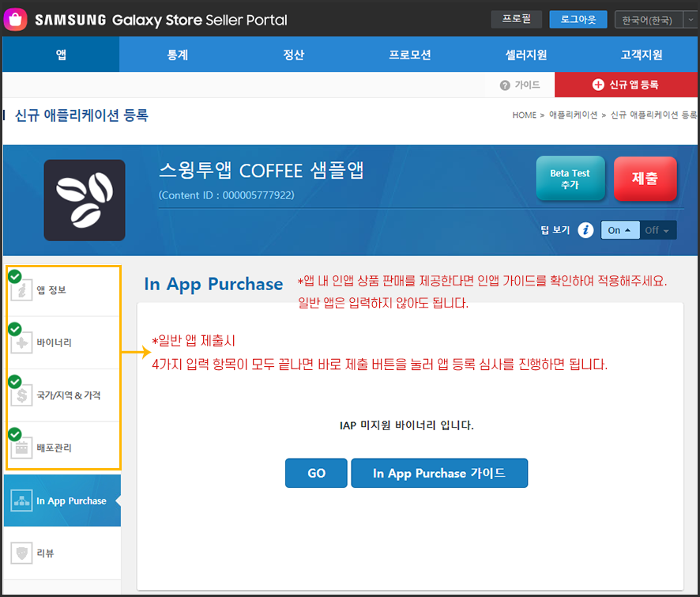Click the In App Purchase sidebar icon
Viewport: 700px width, 597px height.
pyautogui.click(x=21, y=501)
